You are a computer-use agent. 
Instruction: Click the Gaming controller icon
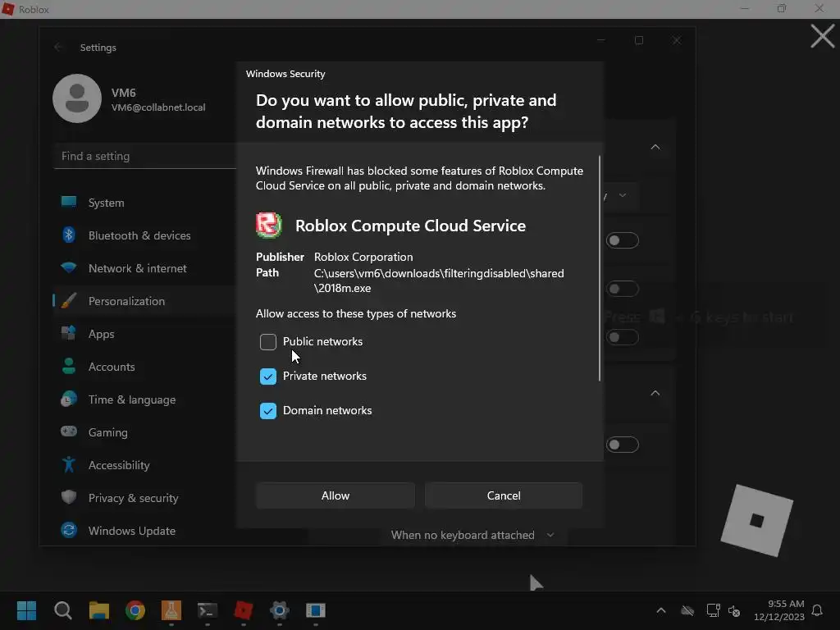coord(69,431)
